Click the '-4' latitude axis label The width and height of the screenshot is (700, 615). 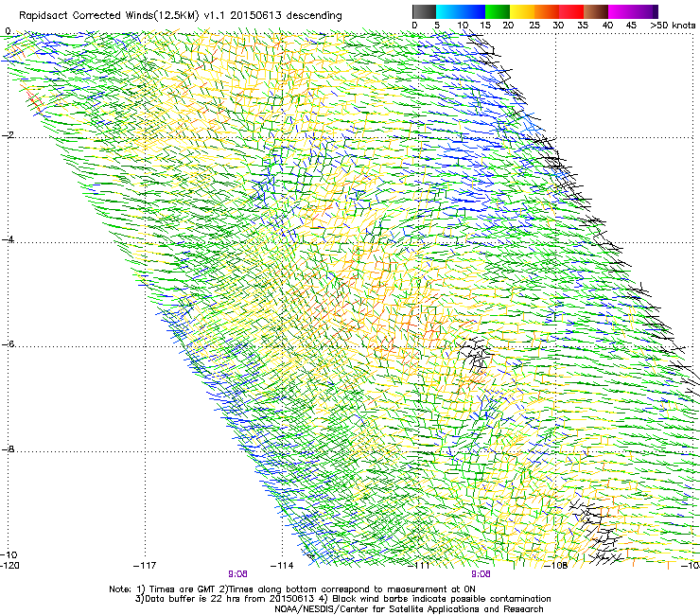(8, 239)
